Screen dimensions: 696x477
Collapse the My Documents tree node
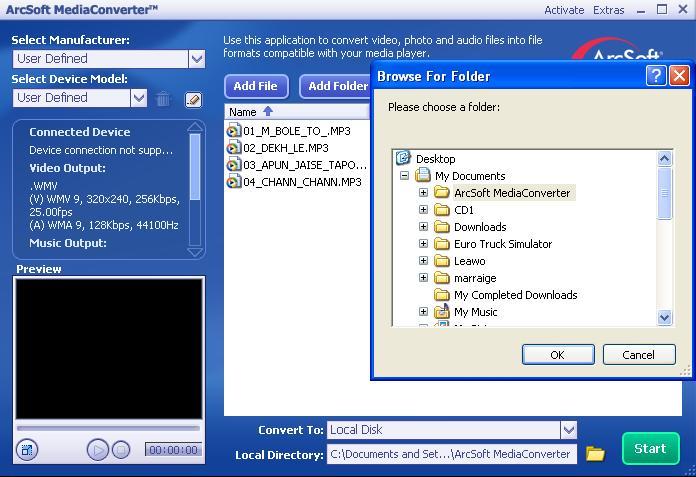tap(404, 175)
